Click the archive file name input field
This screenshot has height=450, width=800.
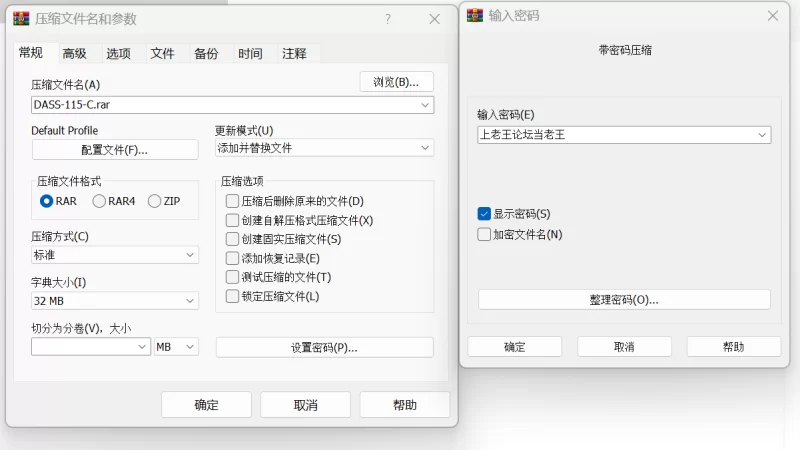225,104
